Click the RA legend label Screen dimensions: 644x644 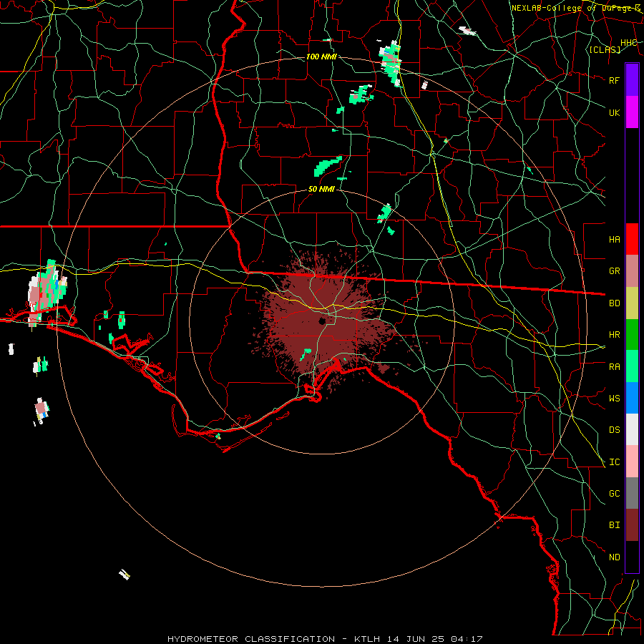pyautogui.click(x=615, y=367)
